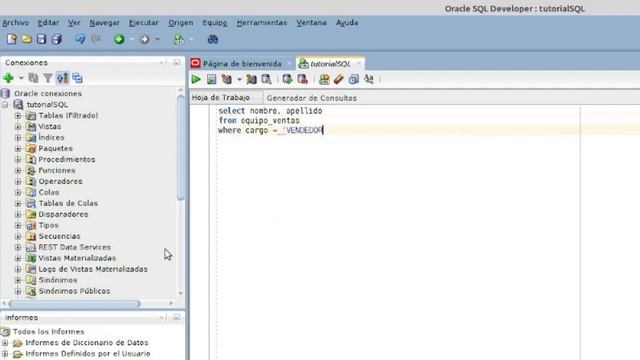Select Informes Definidos por el Usuario
This screenshot has width=640, height=360.
[x=88, y=353]
